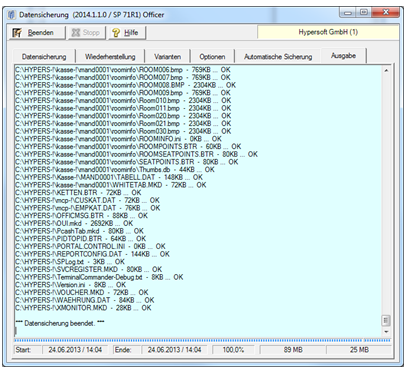Click the Hilfe question mark icon
This screenshot has width=405, height=369.
(116, 33)
